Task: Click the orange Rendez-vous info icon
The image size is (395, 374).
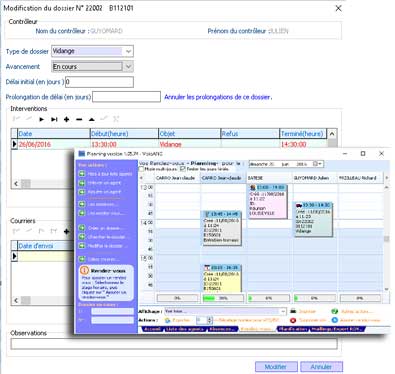Action: coord(85,271)
